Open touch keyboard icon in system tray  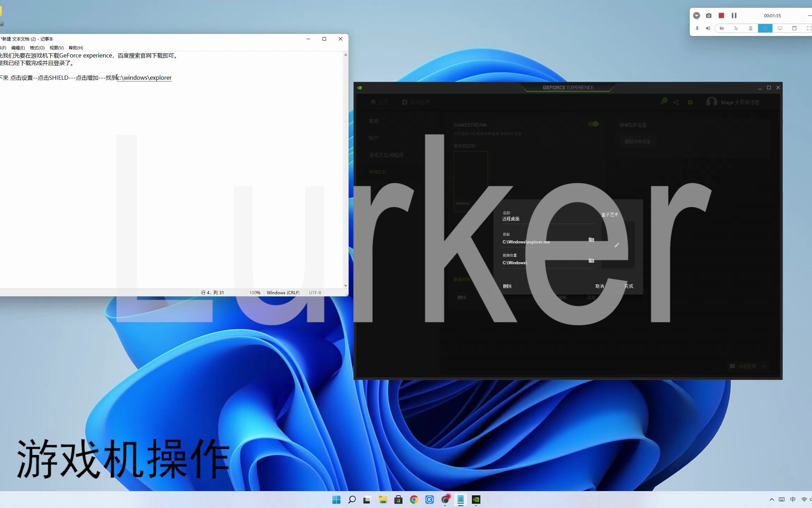click(x=782, y=500)
